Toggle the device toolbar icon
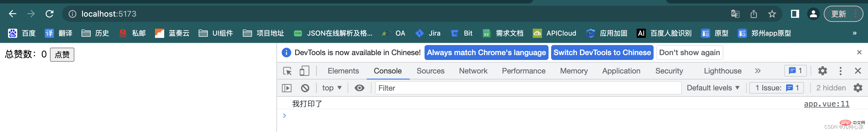 tap(304, 71)
